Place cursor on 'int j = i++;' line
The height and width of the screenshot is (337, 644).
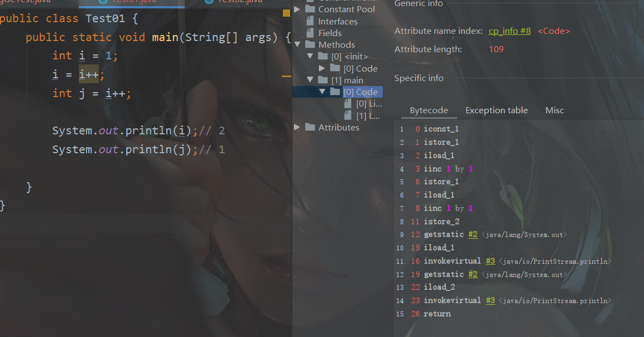(92, 94)
